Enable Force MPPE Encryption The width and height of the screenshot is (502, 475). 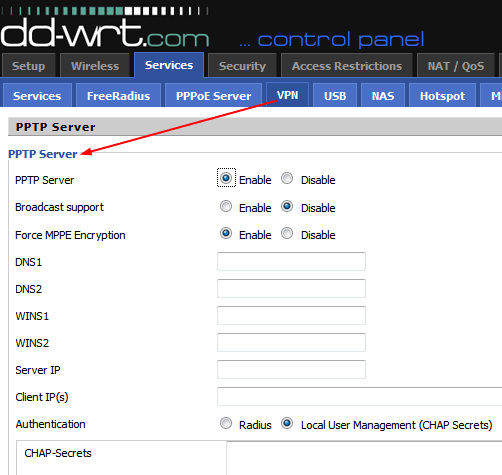coord(226,233)
